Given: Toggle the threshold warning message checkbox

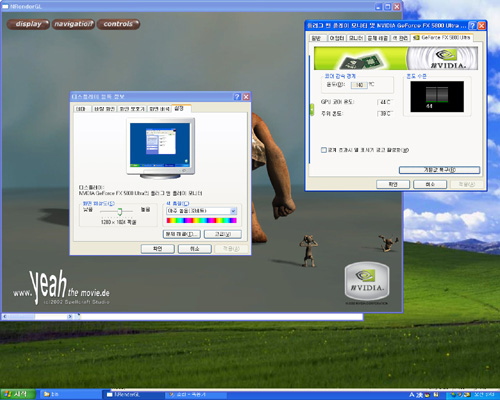Looking at the screenshot, I should coord(323,150).
